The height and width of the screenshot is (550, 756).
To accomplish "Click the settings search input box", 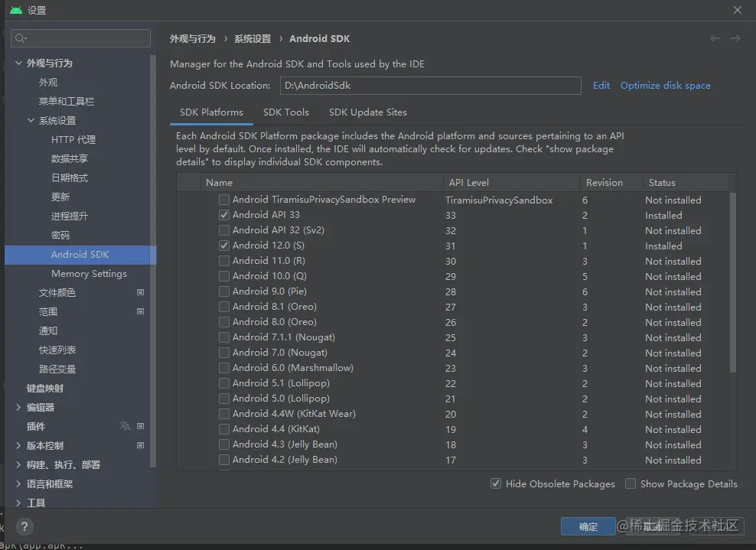I will pyautogui.click(x=80, y=38).
